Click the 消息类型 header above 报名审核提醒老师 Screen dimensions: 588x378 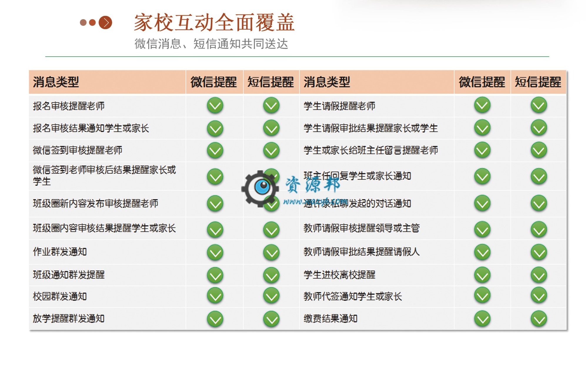(x=56, y=82)
